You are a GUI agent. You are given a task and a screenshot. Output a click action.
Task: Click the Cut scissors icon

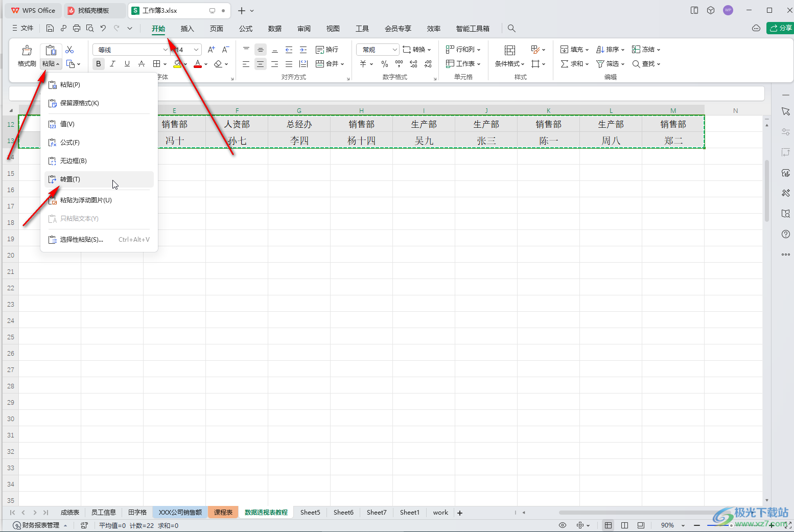click(x=69, y=50)
